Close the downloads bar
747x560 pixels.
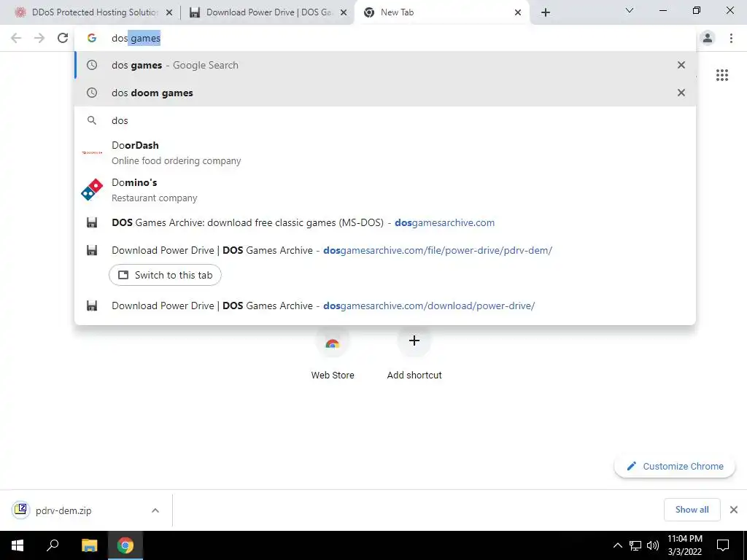tap(734, 510)
